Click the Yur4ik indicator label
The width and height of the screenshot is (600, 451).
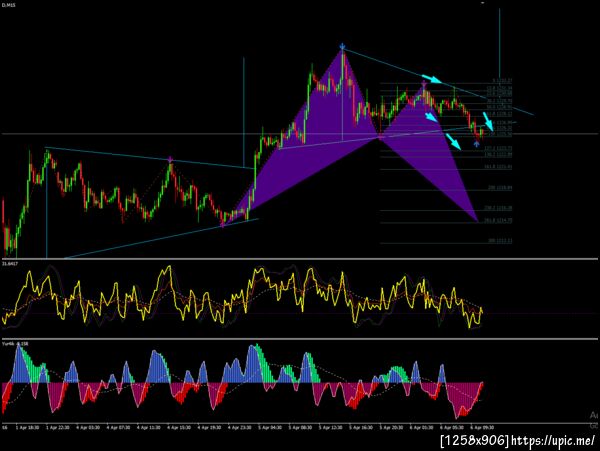15,344
